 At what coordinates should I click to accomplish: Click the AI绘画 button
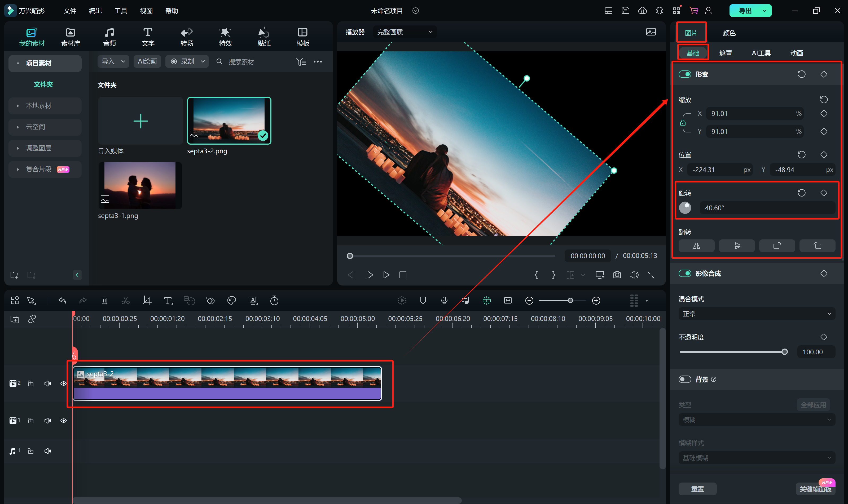(147, 61)
